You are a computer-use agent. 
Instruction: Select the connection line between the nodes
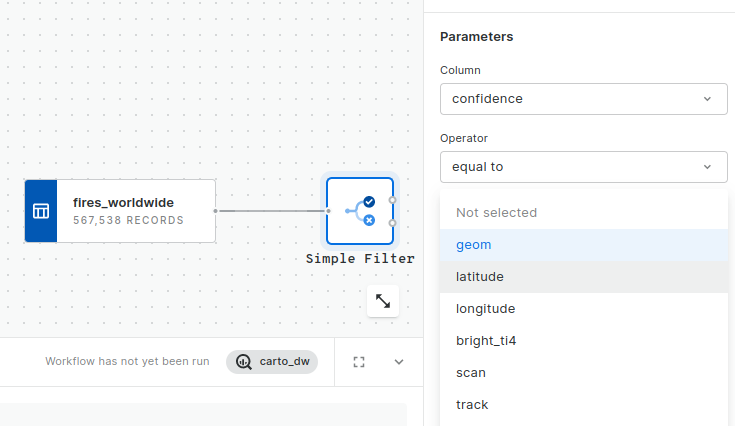(x=270, y=211)
